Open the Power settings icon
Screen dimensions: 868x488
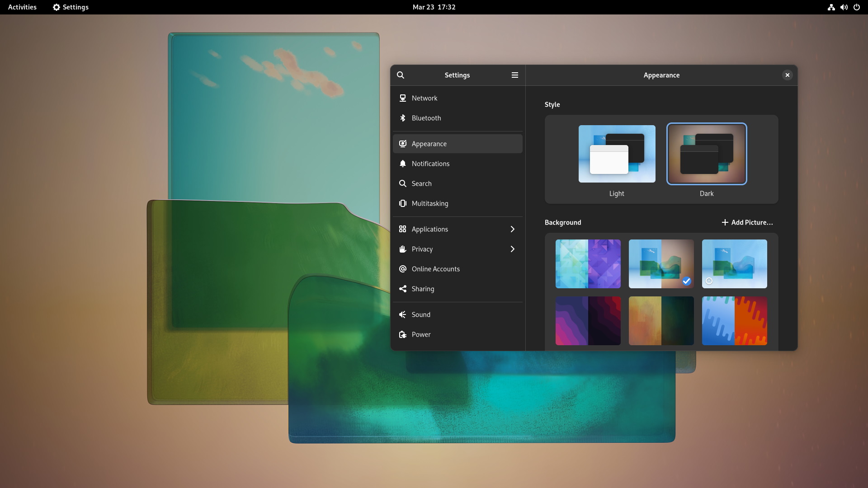coord(403,334)
